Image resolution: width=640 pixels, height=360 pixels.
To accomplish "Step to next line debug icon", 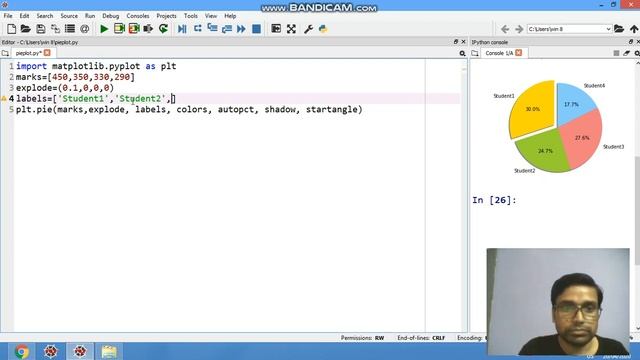I will (x=198, y=29).
